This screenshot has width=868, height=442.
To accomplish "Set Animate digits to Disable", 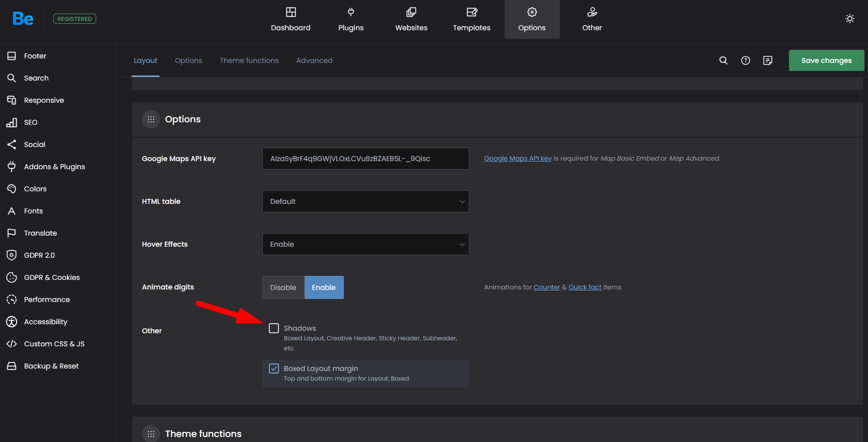I will point(283,287).
